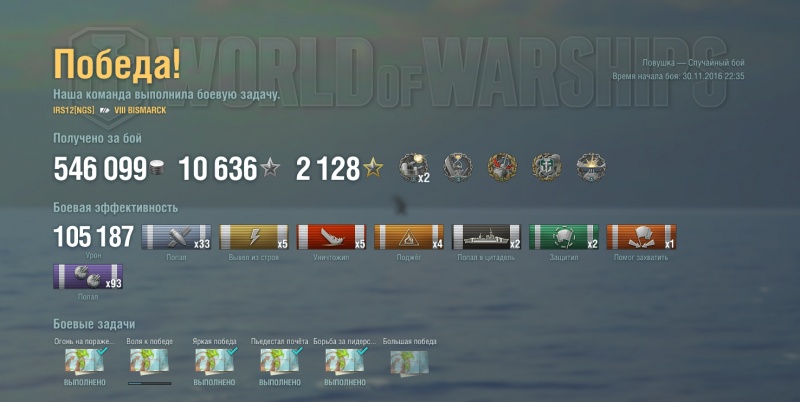Open the last achievement medal with explosion
The height and width of the screenshot is (402, 800).
click(591, 168)
